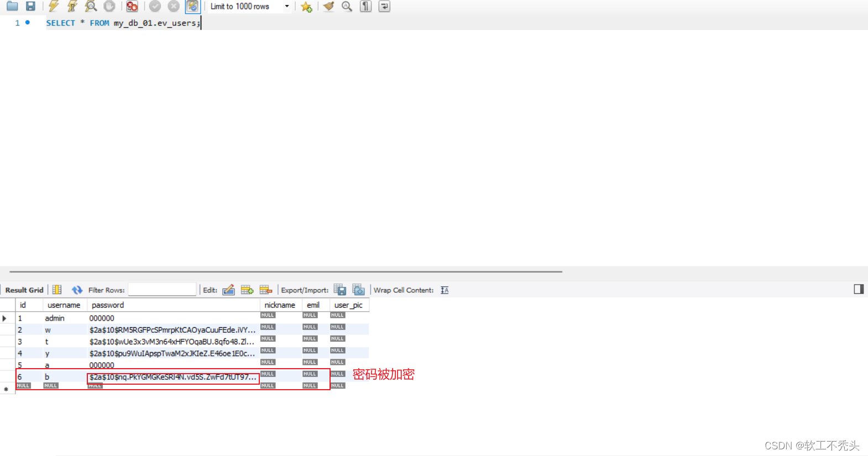Execute the statement under the cursor
The height and width of the screenshot is (456, 868).
[x=72, y=6]
